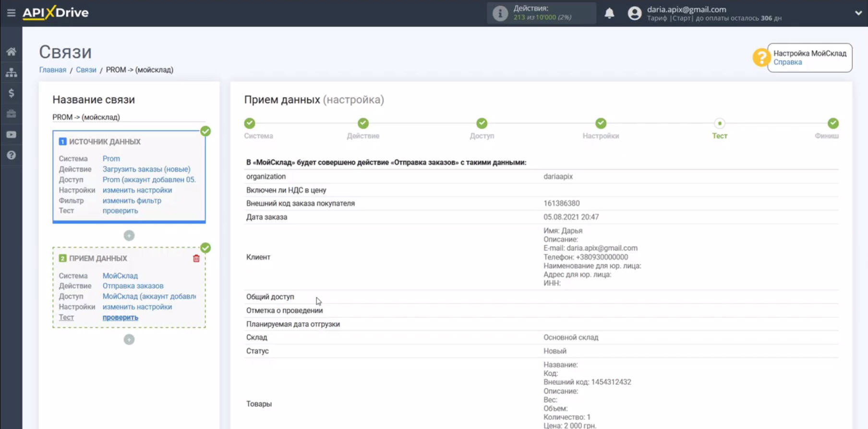Click изменить настройки in source block
Image resolution: width=868 pixels, height=429 pixels.
137,190
